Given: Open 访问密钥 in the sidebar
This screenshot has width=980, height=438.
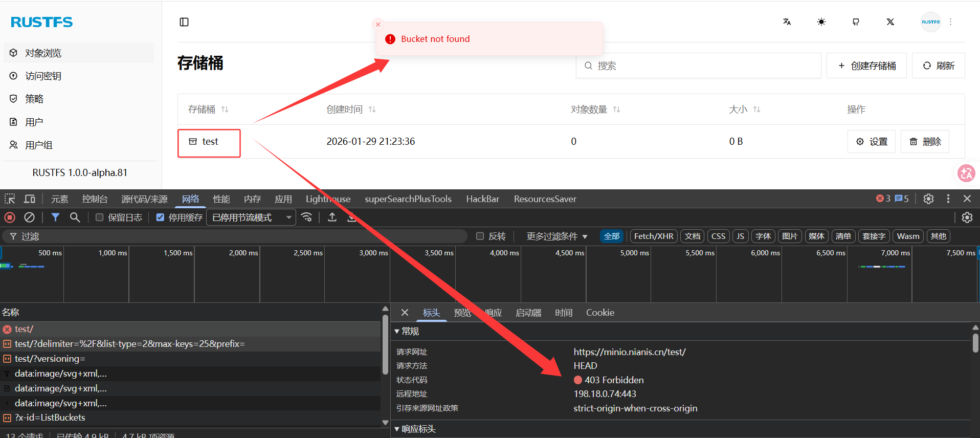Looking at the screenshot, I should click(79, 76).
